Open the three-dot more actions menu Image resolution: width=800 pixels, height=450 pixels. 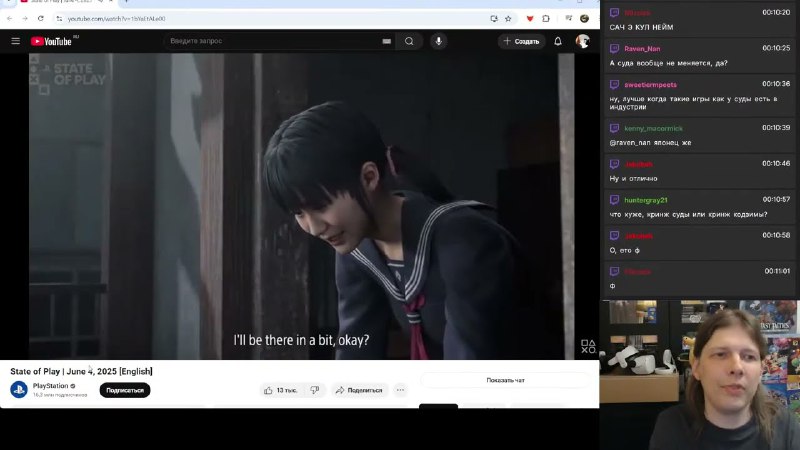[401, 390]
